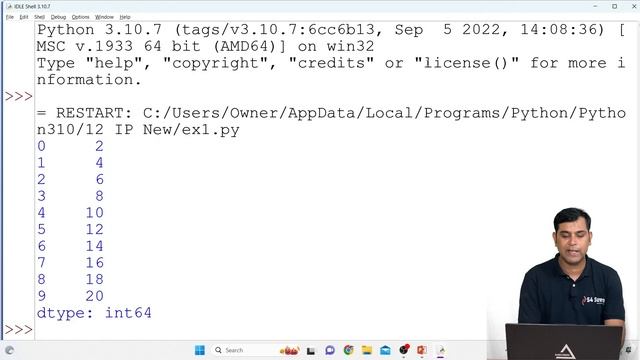640x360 pixels.
Task: Click the 'dtype: int64' output line
Action: [94, 313]
